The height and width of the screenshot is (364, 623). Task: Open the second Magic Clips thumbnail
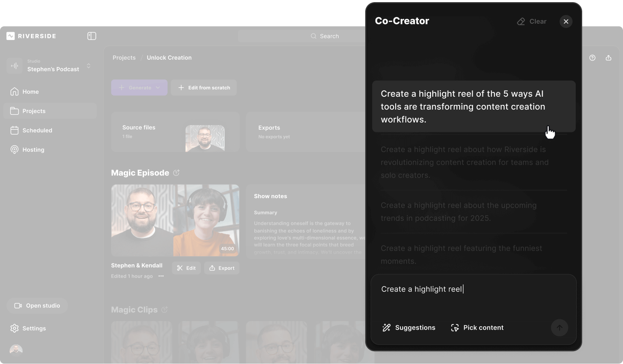click(209, 342)
